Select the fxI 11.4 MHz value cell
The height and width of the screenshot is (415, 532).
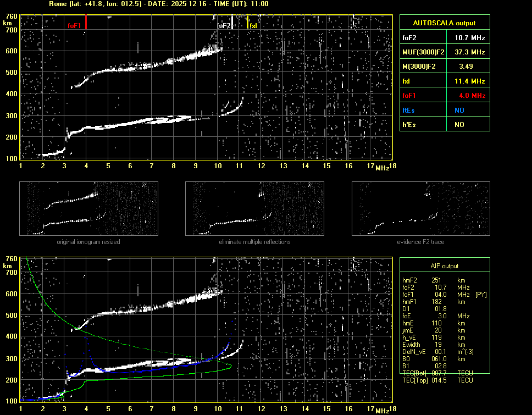(469, 81)
